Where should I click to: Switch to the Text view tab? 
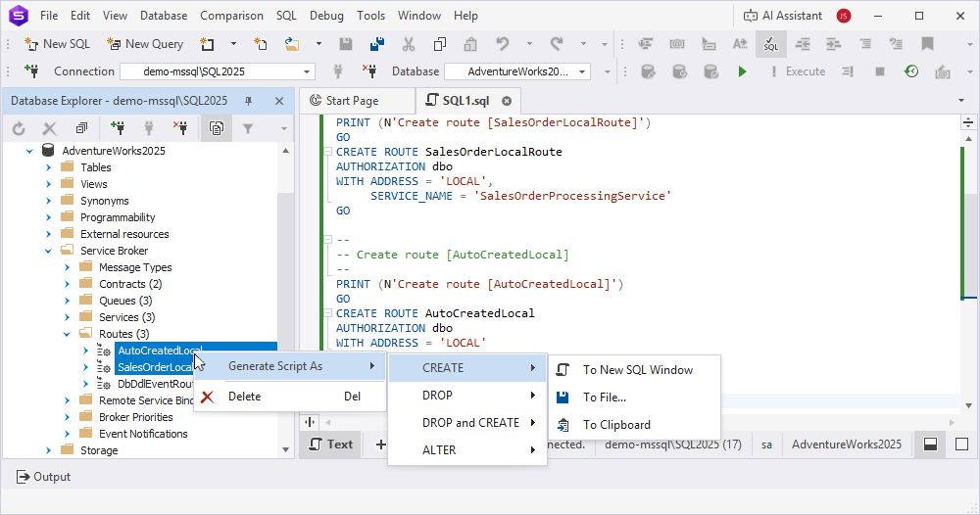pyautogui.click(x=331, y=445)
